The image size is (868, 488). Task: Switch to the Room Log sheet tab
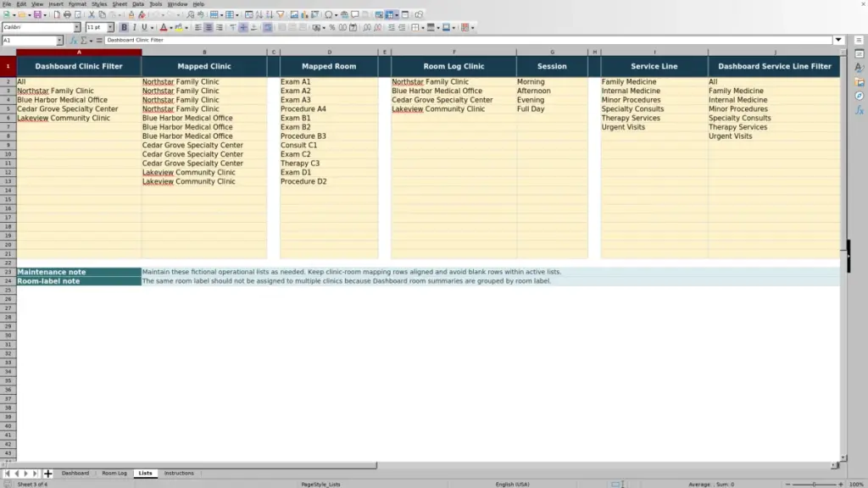pyautogui.click(x=114, y=474)
